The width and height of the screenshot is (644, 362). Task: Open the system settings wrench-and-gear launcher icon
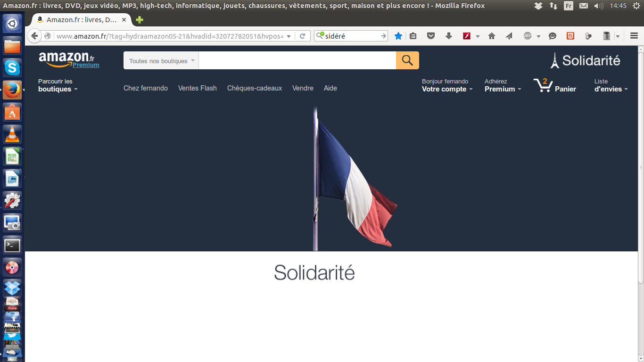click(12, 201)
